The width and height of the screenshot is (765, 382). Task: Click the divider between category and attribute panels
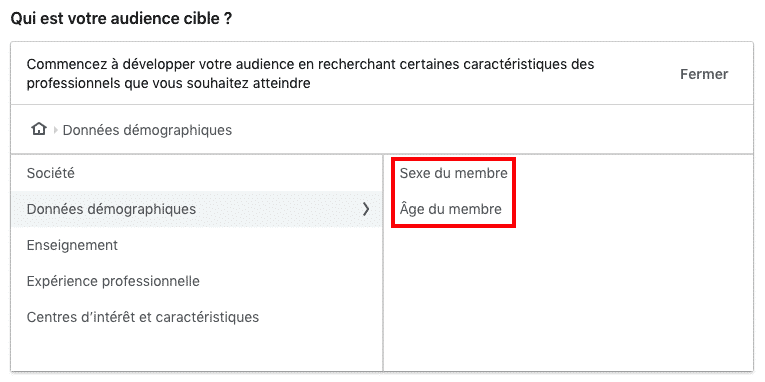[383, 263]
